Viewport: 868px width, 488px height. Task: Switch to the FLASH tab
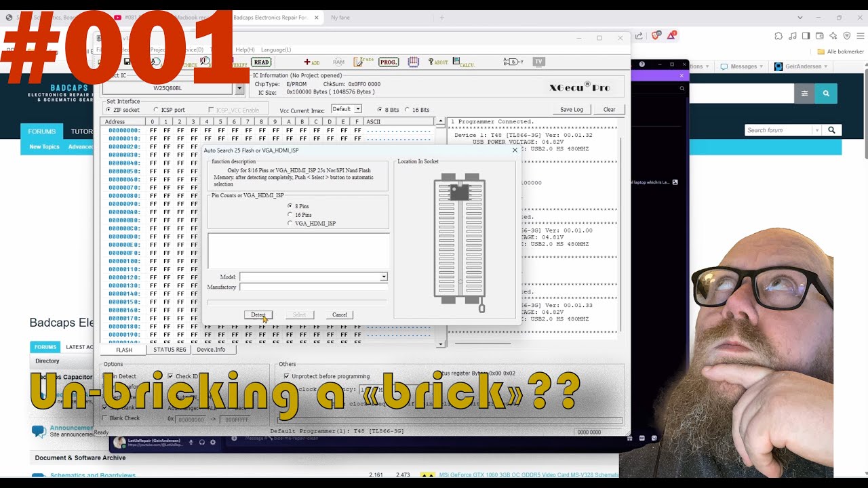tap(123, 350)
